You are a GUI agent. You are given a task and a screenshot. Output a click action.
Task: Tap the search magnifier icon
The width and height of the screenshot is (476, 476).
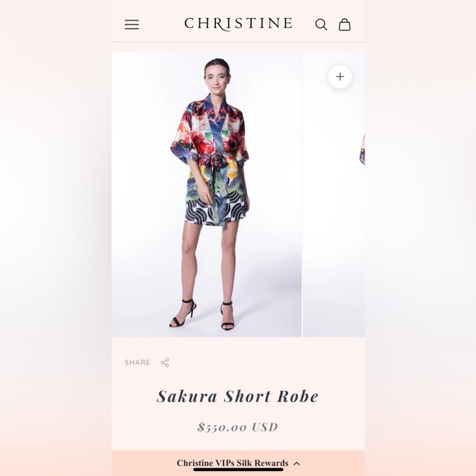pos(321,25)
